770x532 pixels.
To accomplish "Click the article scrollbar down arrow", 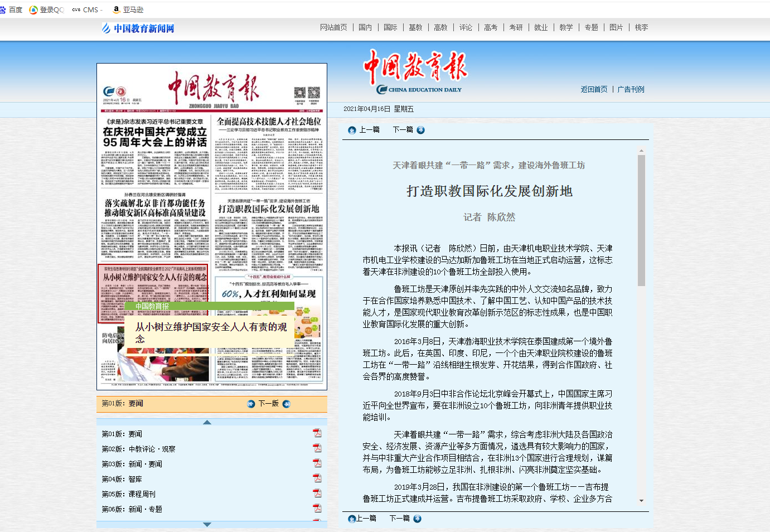I will coord(641,501).
